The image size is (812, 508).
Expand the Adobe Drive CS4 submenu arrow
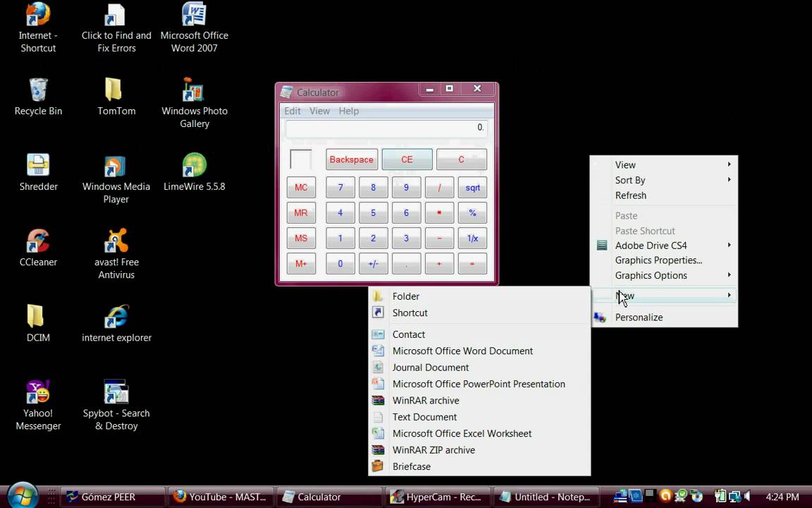click(x=729, y=245)
